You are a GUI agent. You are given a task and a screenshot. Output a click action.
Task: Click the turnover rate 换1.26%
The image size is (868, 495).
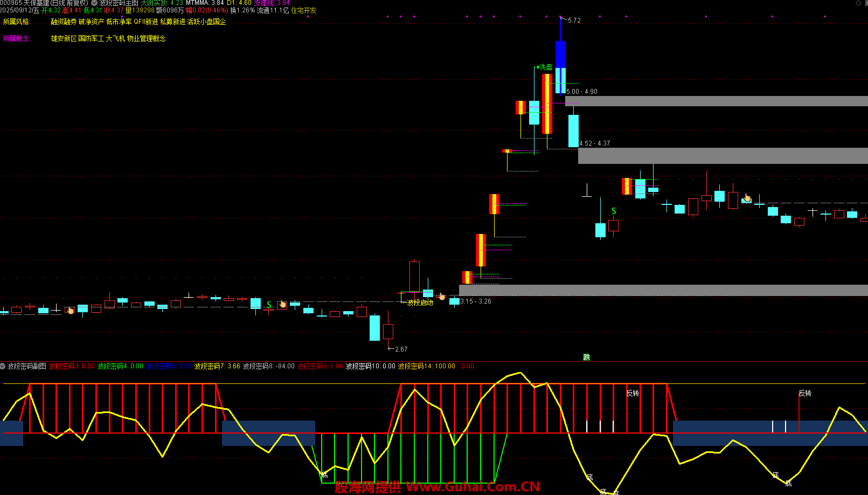coord(242,10)
